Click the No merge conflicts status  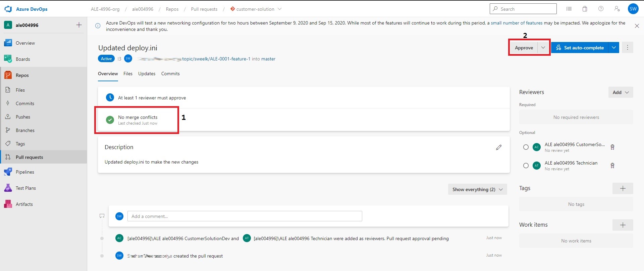[x=138, y=120]
